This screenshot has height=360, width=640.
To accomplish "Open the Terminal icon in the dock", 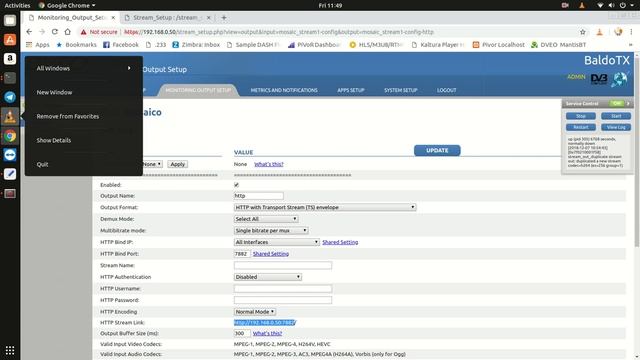I will (x=10, y=78).
